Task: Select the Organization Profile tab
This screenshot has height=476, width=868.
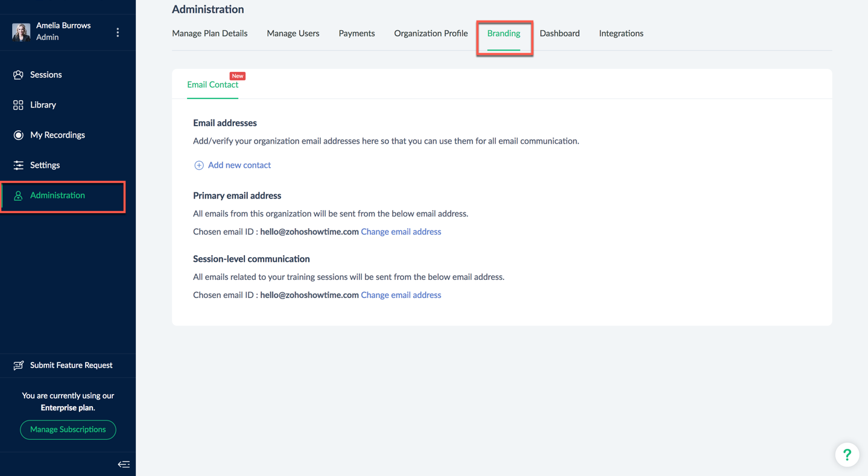Action: point(431,33)
